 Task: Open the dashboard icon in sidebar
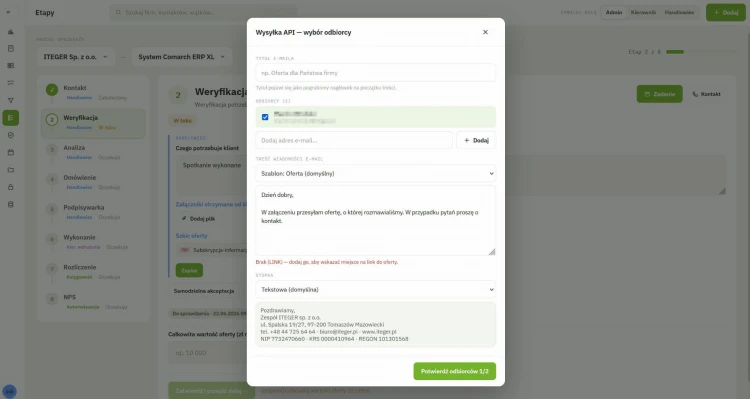tap(11, 32)
